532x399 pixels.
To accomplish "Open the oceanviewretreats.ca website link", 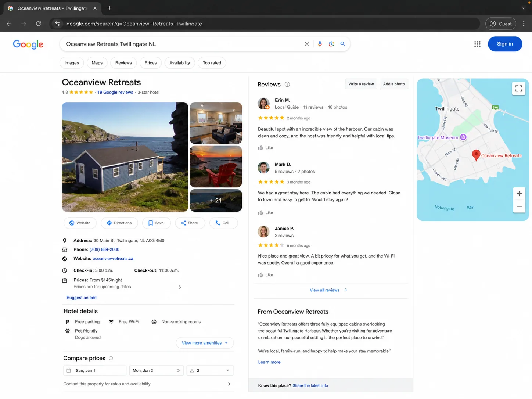I will pos(113,259).
